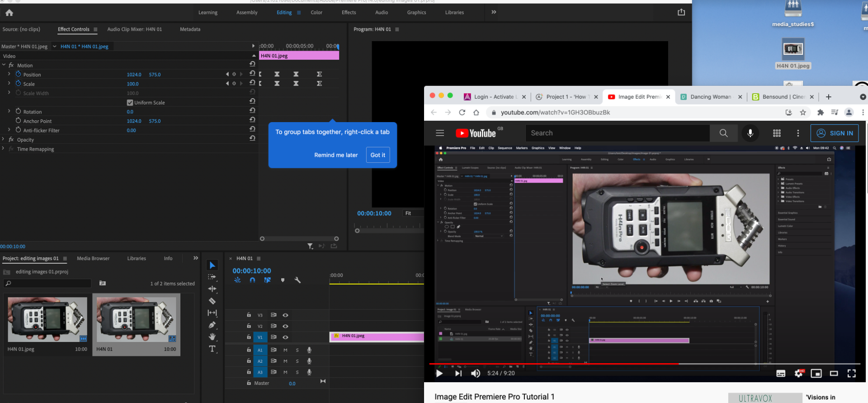
Task: Reset the Opacity effect
Action: click(x=252, y=138)
